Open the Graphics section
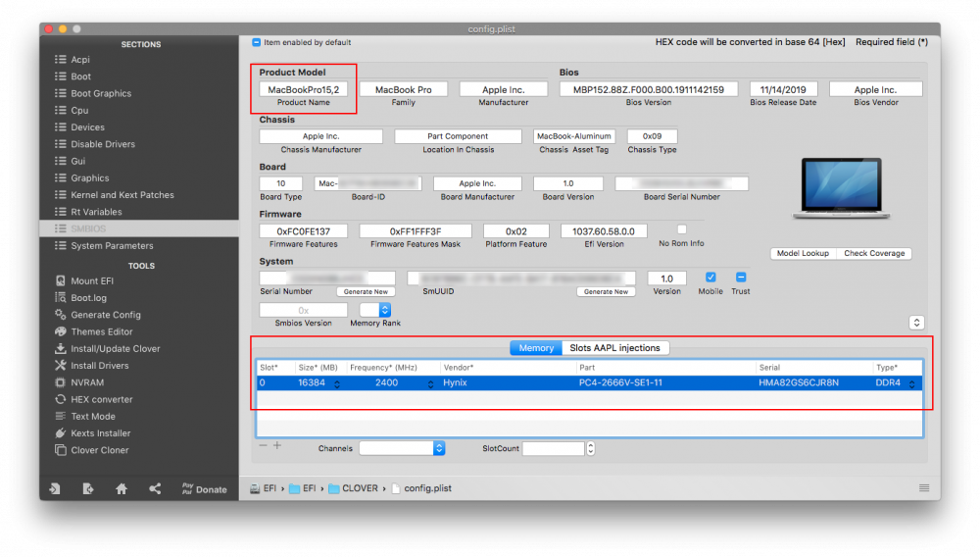 pyautogui.click(x=89, y=178)
